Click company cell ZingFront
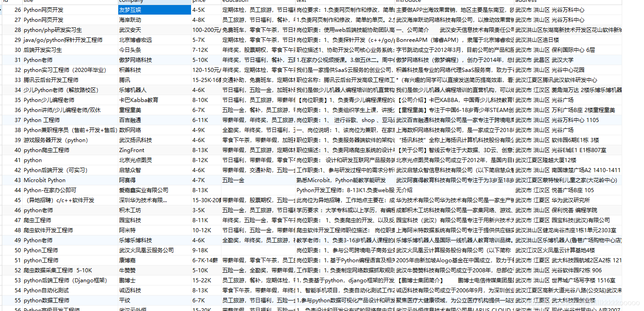 pyautogui.click(x=154, y=150)
